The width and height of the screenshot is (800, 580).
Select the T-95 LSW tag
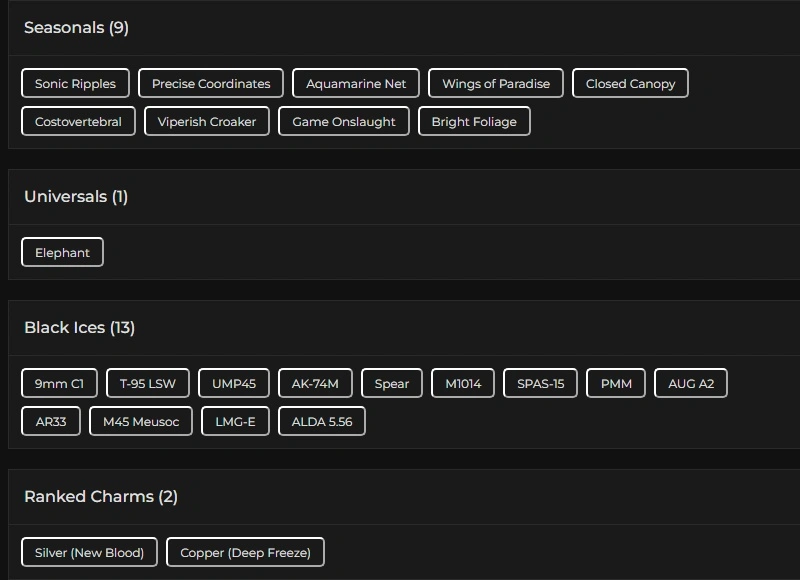coord(148,384)
